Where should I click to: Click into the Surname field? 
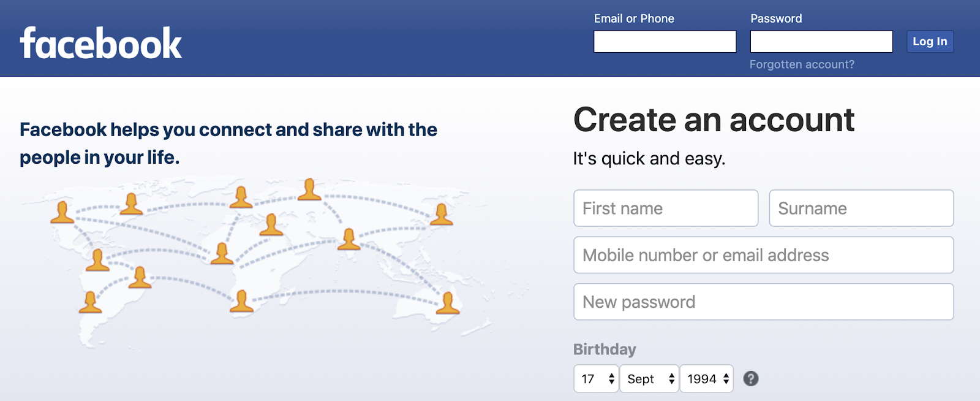pos(861,208)
